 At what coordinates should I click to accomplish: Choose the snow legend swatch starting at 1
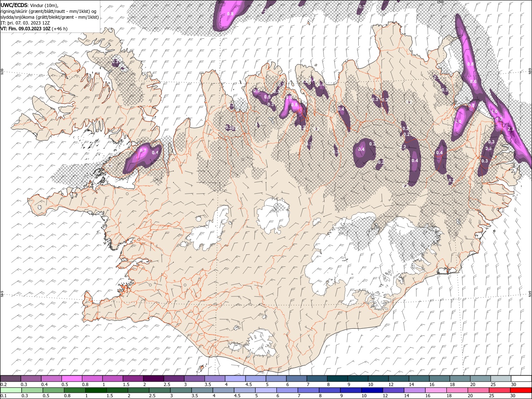[x=112, y=379]
